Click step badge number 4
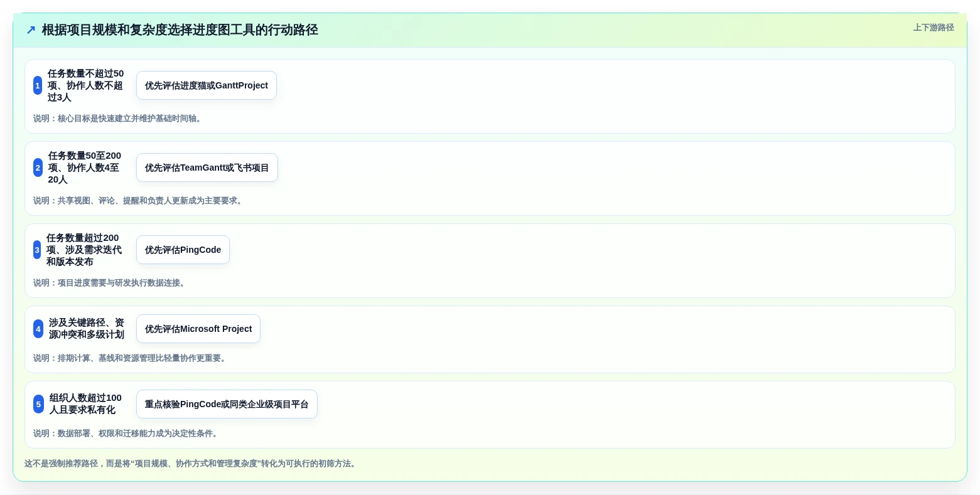 (38, 329)
